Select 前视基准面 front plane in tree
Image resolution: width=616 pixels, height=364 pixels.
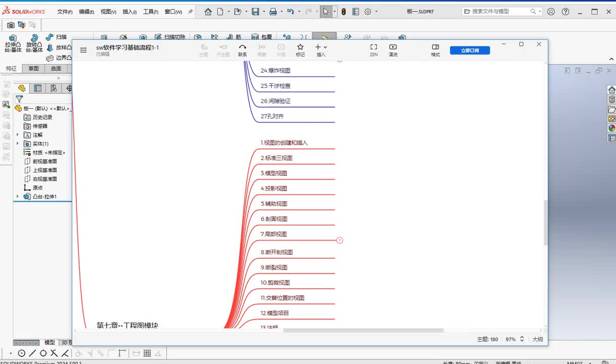pos(45,161)
